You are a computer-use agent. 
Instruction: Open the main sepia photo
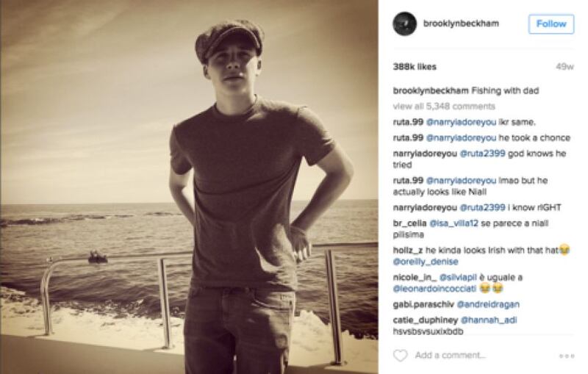click(189, 187)
